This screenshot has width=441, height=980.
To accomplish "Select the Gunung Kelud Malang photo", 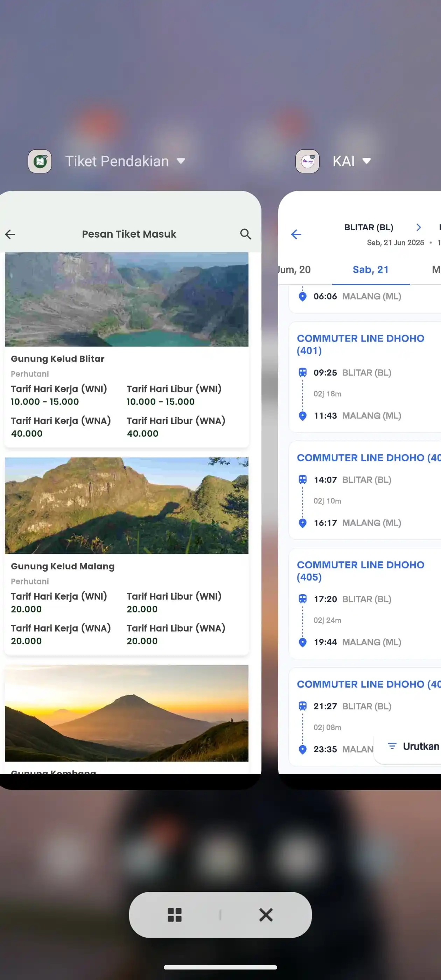I will tap(126, 506).
